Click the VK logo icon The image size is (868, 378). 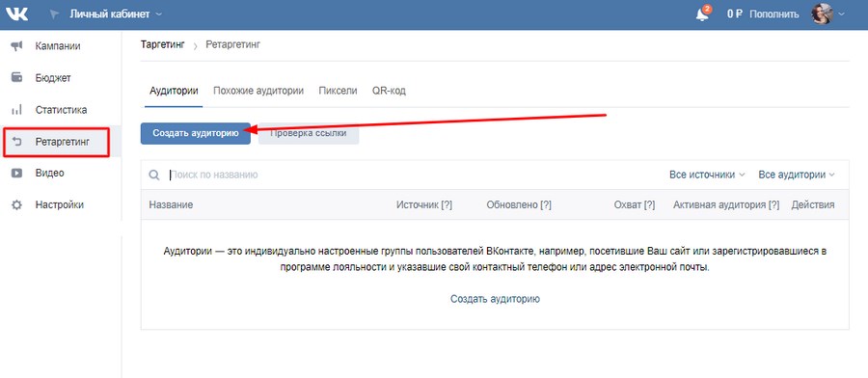16,13
